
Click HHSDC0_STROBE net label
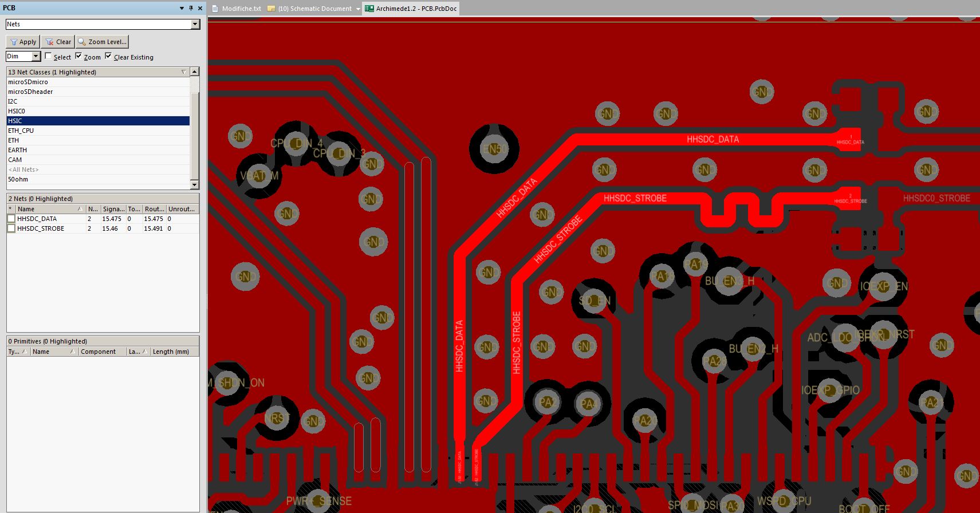coord(936,198)
